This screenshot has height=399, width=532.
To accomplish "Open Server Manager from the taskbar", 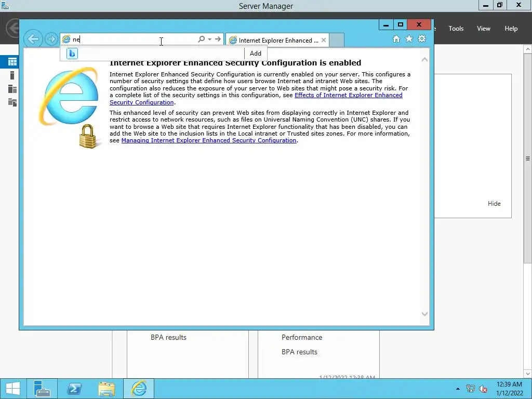I will pos(42,389).
